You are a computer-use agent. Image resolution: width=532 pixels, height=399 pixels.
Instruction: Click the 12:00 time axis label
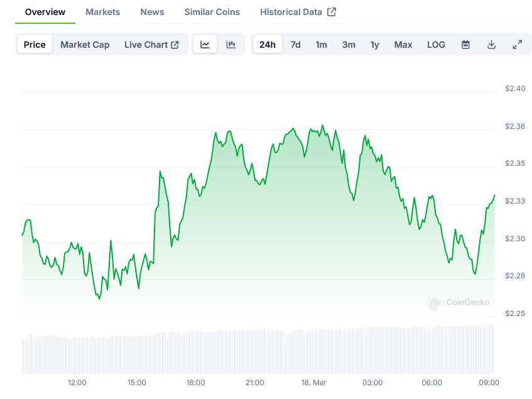coord(77,383)
